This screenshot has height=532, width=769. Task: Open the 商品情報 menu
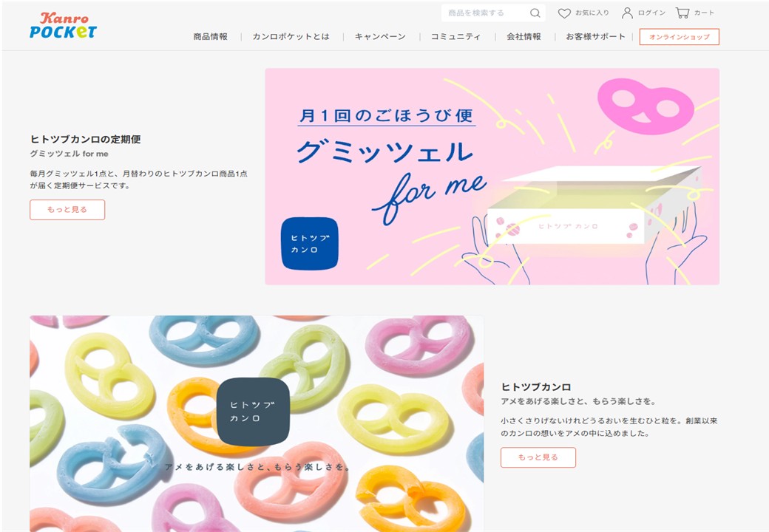click(x=211, y=37)
